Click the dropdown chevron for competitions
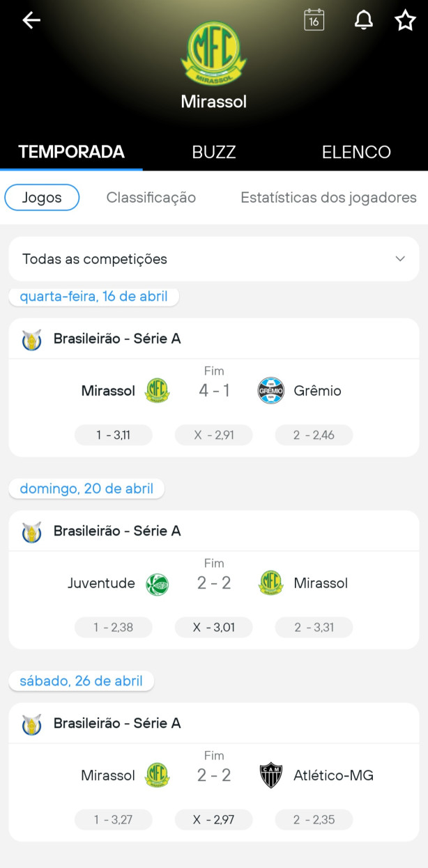Screen dimensions: 428x868 point(400,259)
